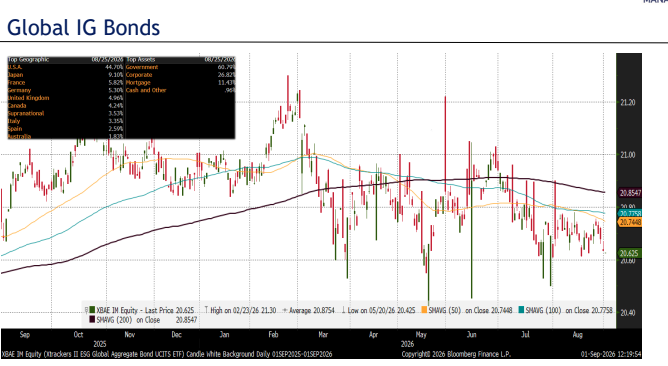Click the Jan month label on time axis
Image resolution: width=668 pixels, height=366 pixels.
coord(225,334)
